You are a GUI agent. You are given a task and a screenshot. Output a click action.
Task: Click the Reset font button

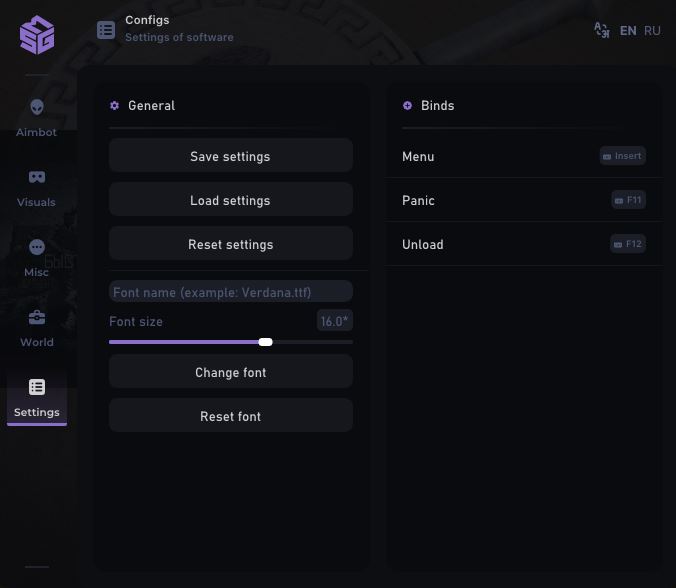230,416
